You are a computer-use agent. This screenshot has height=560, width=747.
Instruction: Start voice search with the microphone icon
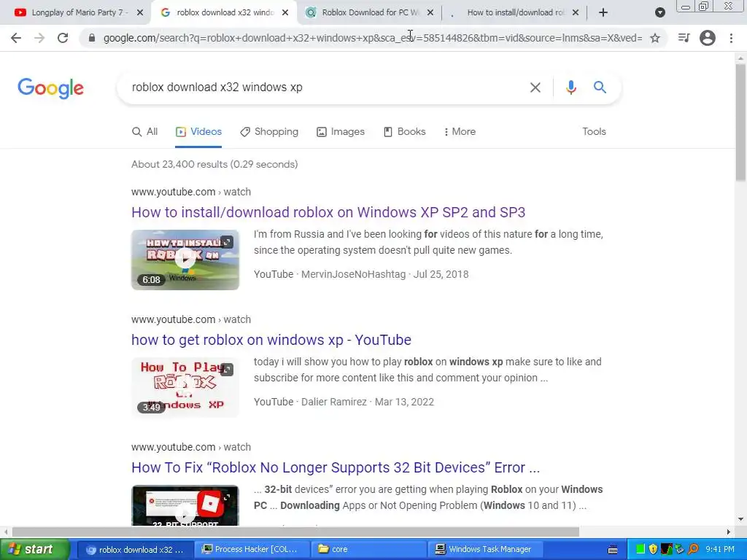570,87
